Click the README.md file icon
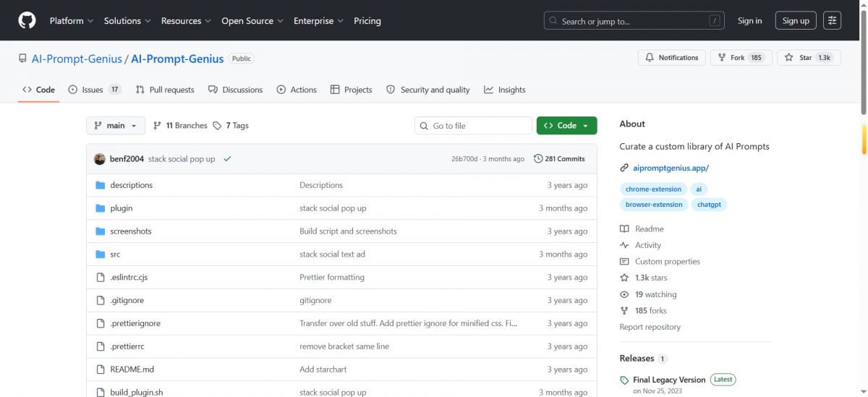This screenshot has width=868, height=397. [x=101, y=370]
